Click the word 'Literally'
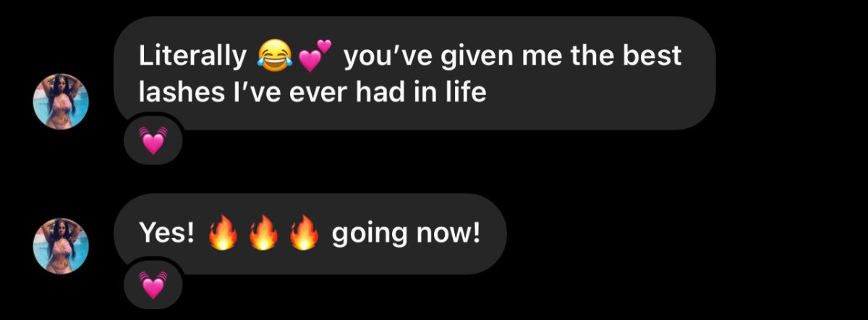The height and width of the screenshot is (320, 868). [x=192, y=56]
